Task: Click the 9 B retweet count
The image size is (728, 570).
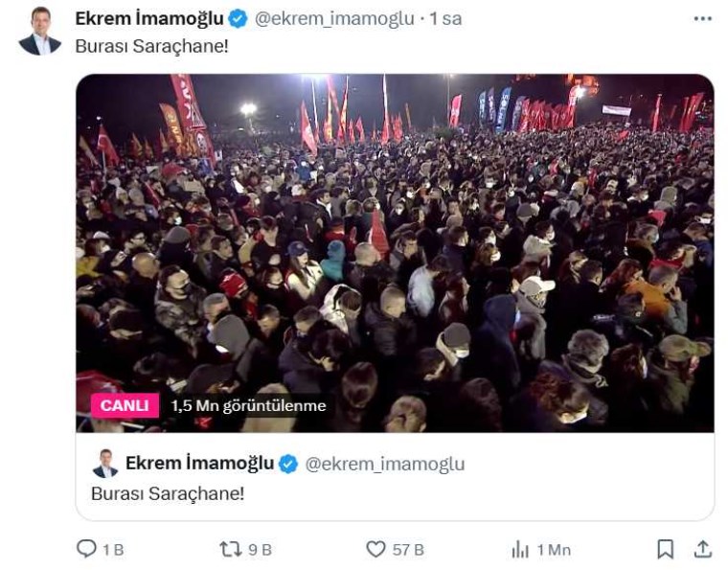Action: pyautogui.click(x=260, y=550)
